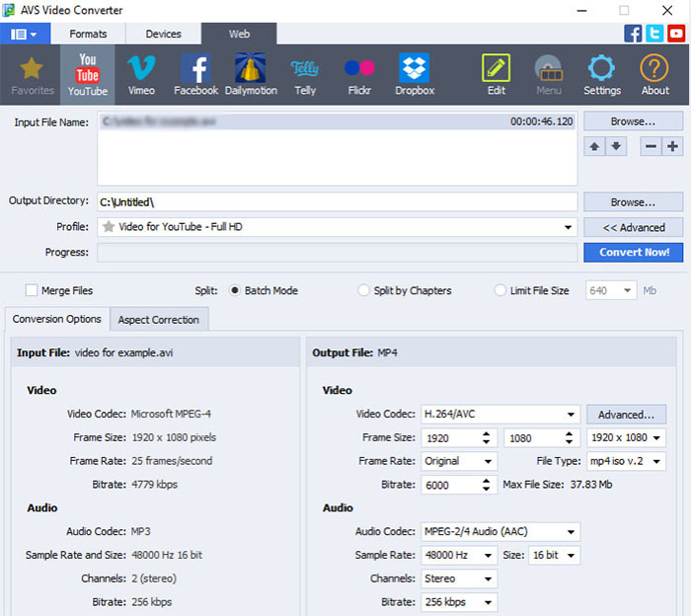Open Settings gear icon
The width and height of the screenshot is (691, 616).
tap(602, 75)
